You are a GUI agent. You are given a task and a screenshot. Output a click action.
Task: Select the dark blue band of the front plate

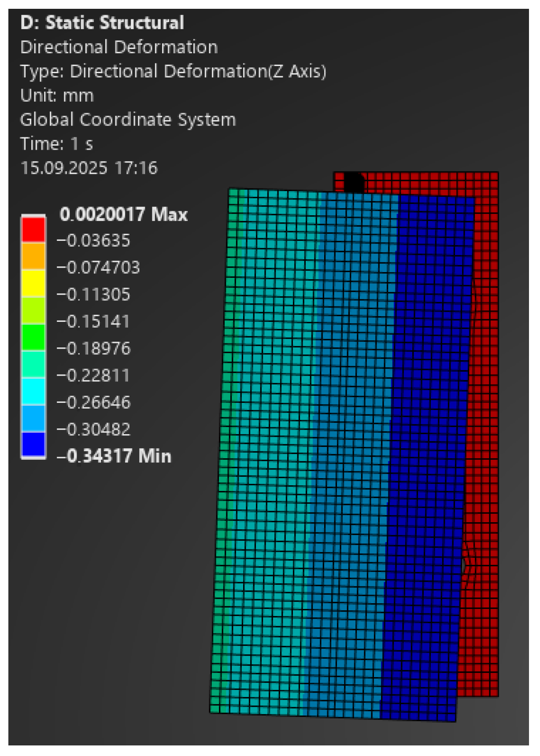click(427, 440)
